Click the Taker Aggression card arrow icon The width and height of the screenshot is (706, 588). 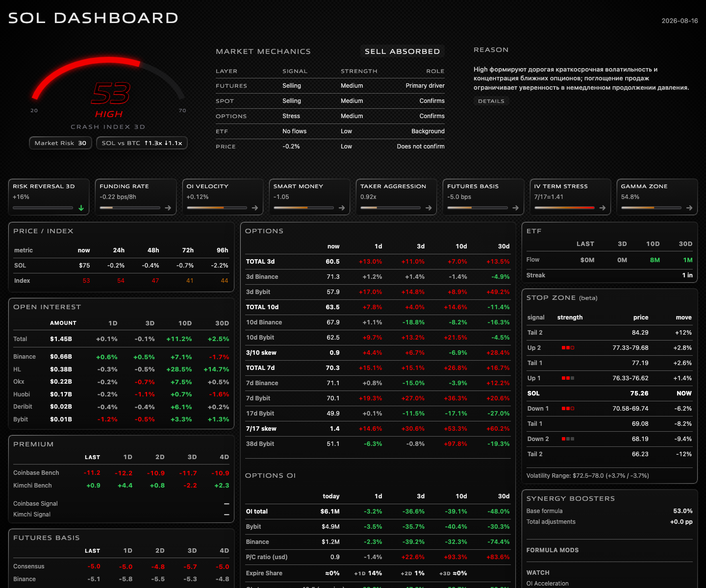pos(429,208)
